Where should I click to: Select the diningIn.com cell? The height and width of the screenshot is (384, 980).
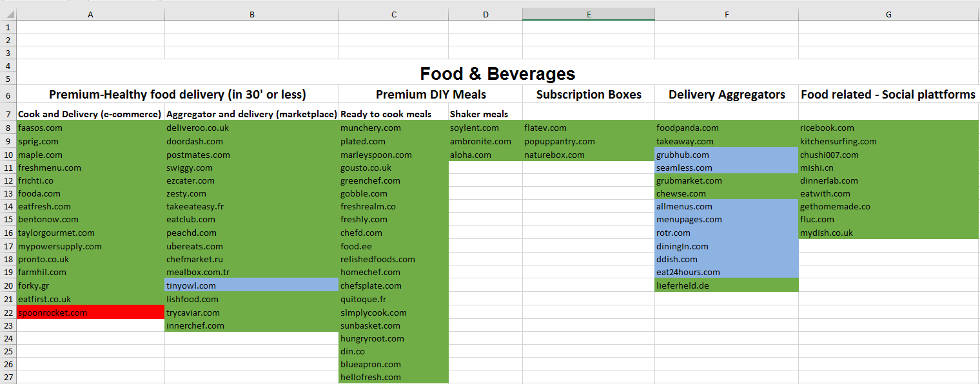pos(727,246)
